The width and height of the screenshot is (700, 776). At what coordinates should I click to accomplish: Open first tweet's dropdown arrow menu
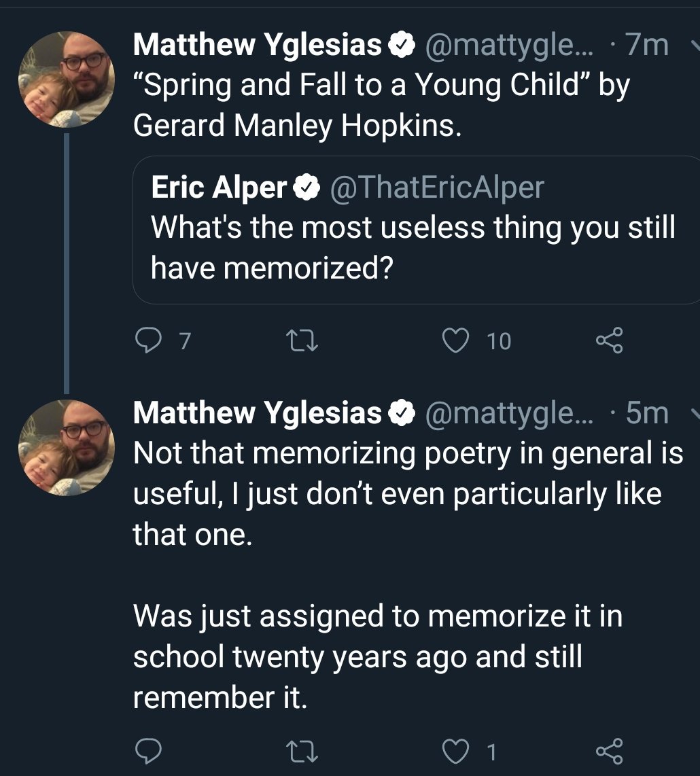click(695, 46)
